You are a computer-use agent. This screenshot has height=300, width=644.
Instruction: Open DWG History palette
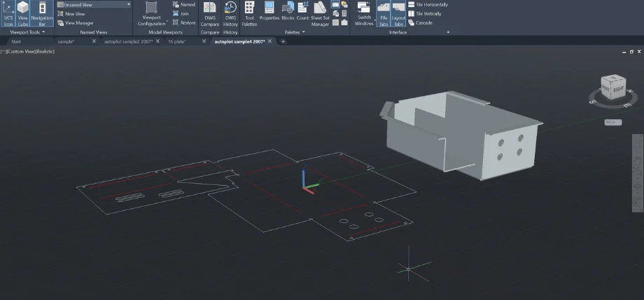(x=230, y=13)
